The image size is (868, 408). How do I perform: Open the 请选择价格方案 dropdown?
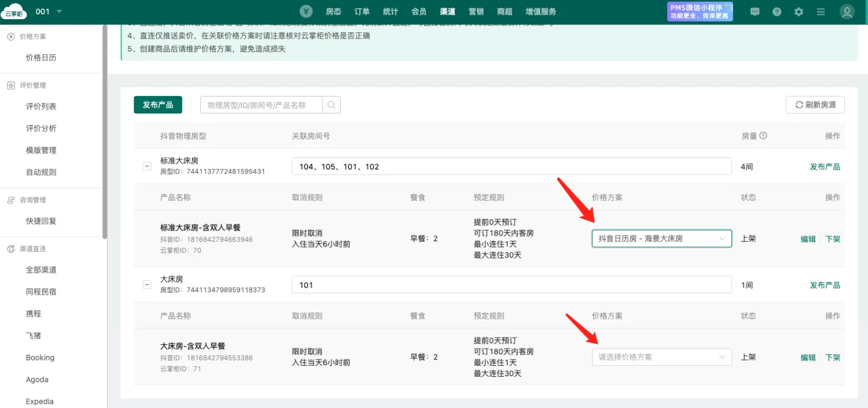pos(661,357)
